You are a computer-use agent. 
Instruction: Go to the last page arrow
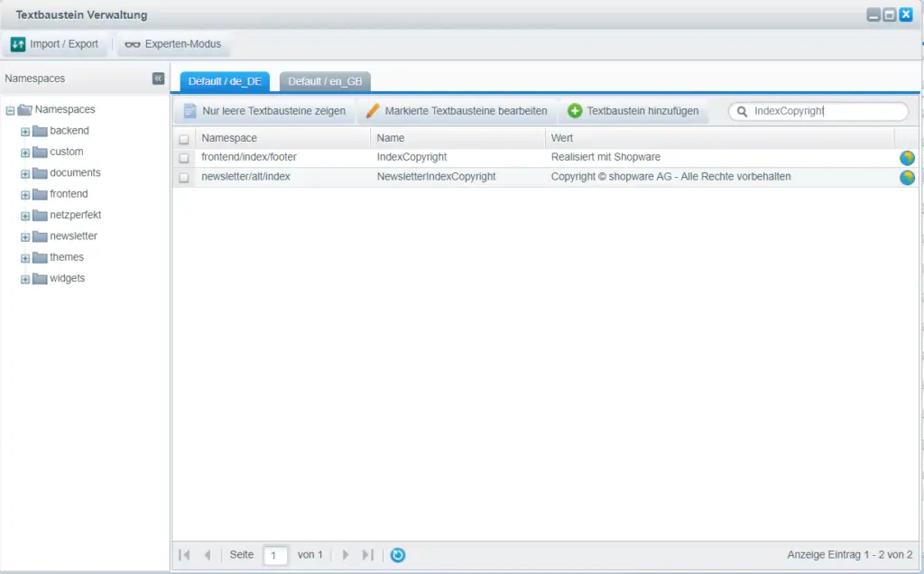[367, 555]
